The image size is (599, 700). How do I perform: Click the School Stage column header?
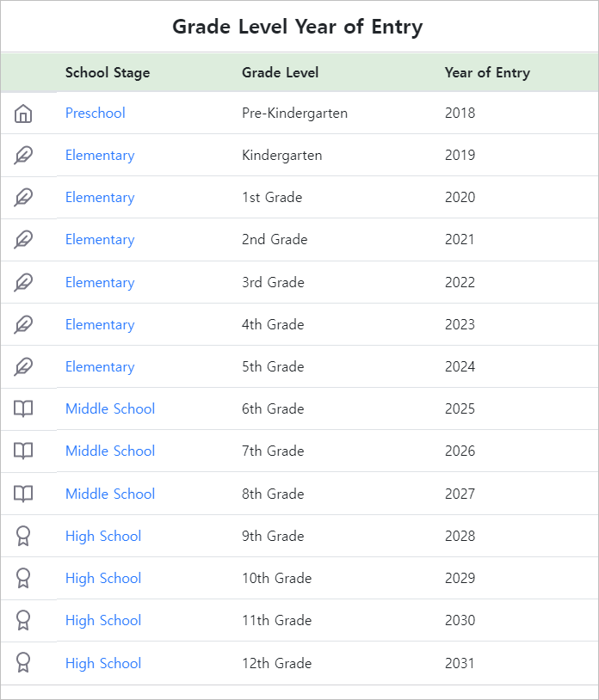108,73
